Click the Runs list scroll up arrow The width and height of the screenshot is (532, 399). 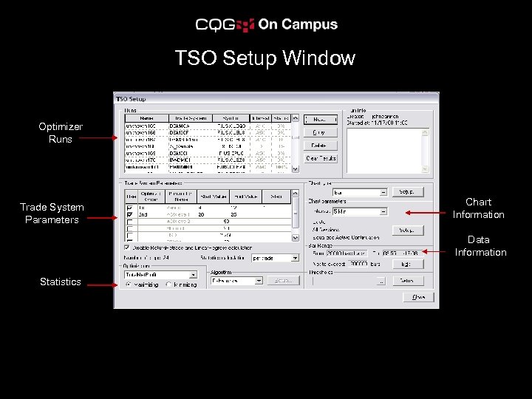point(295,118)
